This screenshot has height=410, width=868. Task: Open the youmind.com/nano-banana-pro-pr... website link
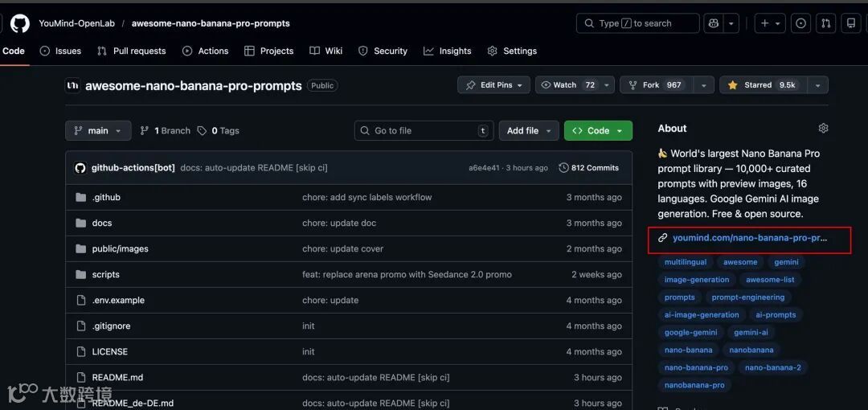[750, 238]
